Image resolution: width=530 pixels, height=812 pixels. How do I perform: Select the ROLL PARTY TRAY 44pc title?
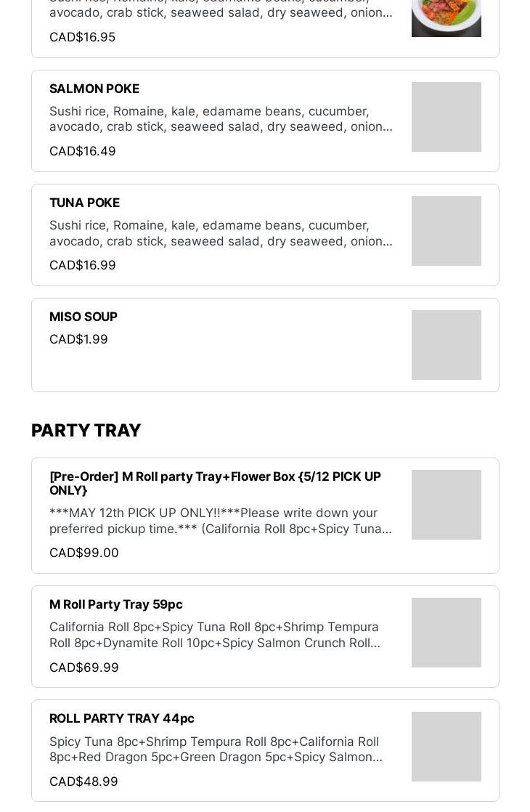pos(122,718)
